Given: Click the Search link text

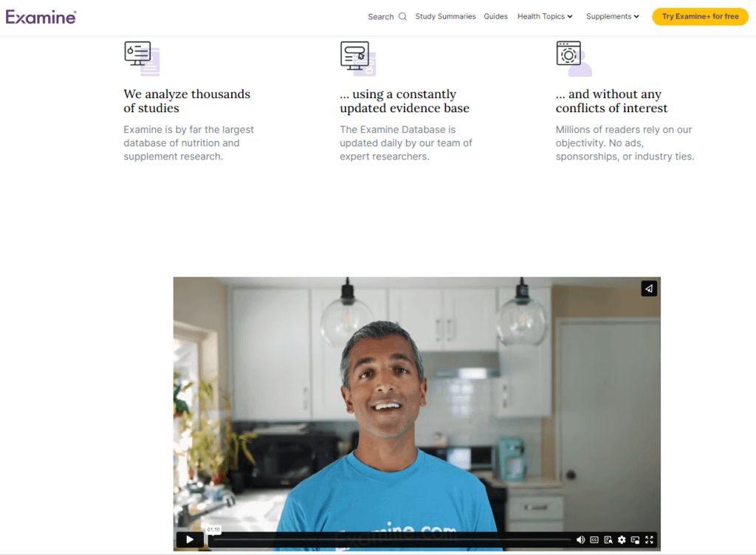Looking at the screenshot, I should tap(380, 16).
